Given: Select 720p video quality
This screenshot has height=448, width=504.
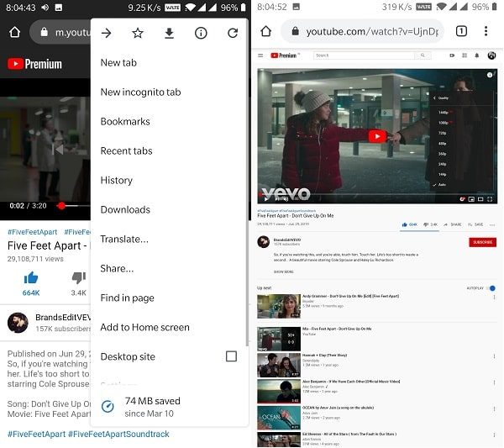Looking at the screenshot, I should coord(443,133).
